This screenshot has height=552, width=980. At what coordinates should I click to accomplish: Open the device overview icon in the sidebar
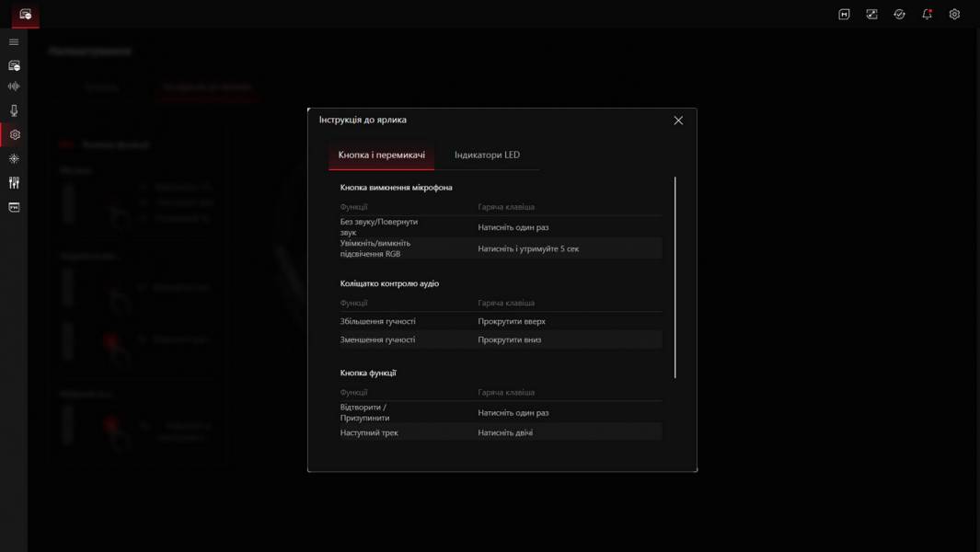coord(14,65)
